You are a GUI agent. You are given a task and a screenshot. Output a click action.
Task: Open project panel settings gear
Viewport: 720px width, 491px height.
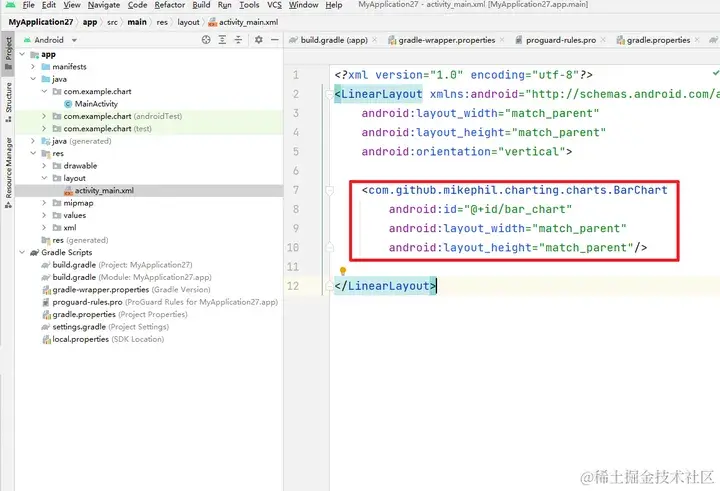point(259,40)
